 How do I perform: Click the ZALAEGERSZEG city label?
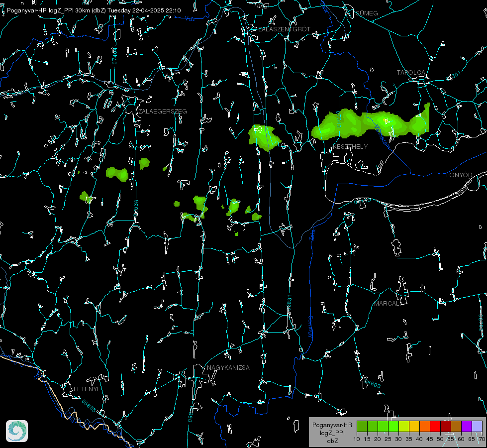tap(163, 112)
